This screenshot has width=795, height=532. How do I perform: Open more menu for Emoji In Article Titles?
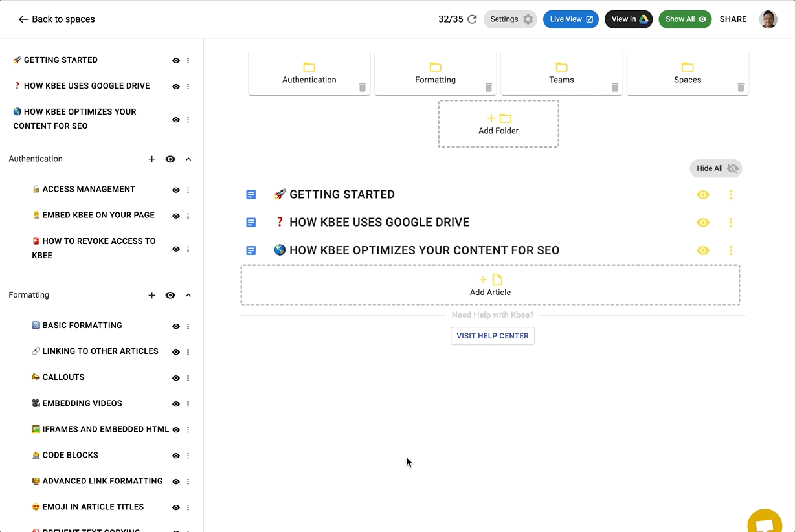(x=188, y=507)
